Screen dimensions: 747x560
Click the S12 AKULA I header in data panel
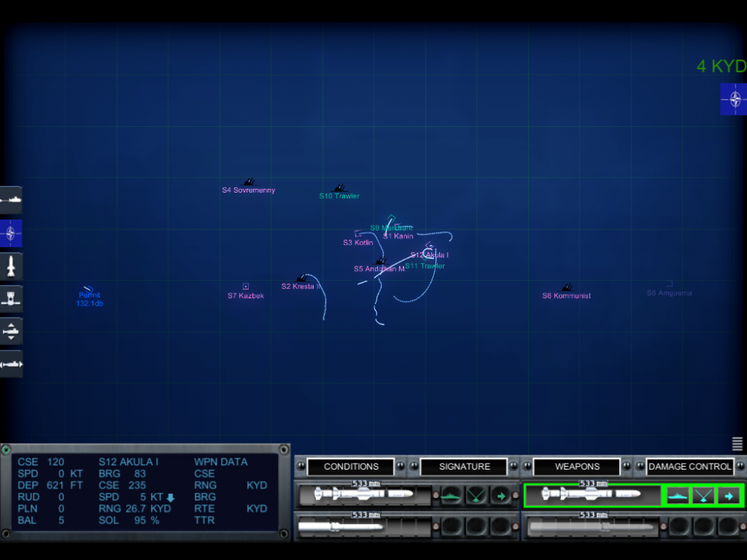pos(128,462)
